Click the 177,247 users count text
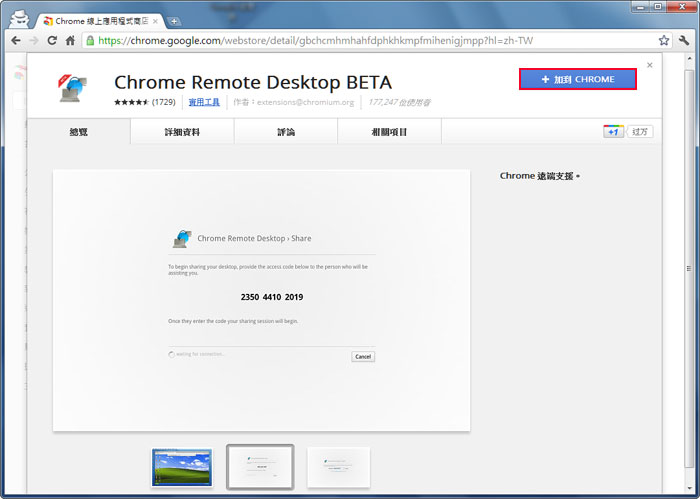Screen dimensions: 700x499 point(399,102)
